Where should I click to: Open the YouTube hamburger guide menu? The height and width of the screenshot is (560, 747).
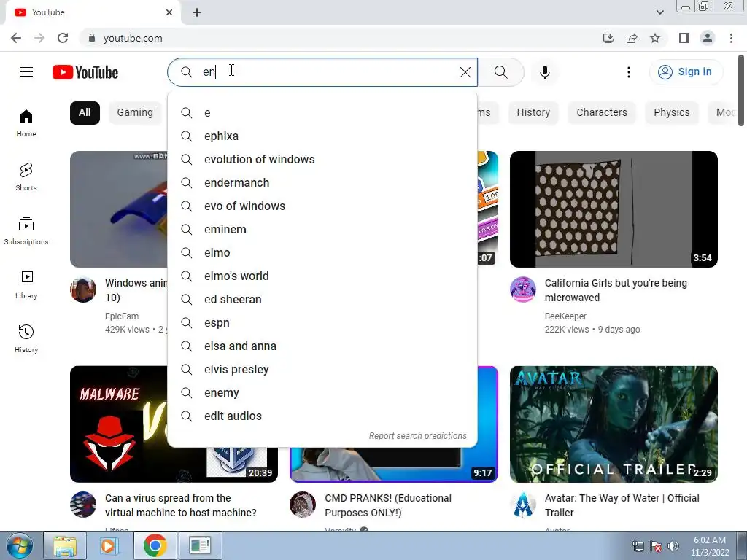26,72
